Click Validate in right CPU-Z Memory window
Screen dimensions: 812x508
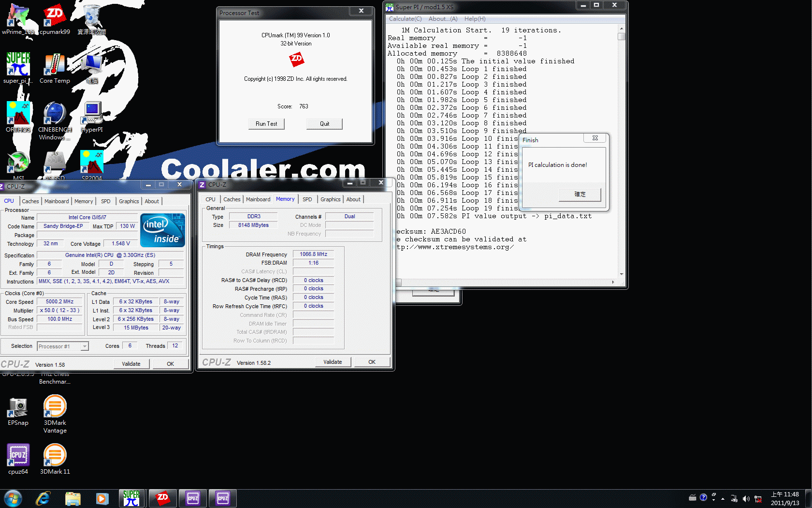333,362
